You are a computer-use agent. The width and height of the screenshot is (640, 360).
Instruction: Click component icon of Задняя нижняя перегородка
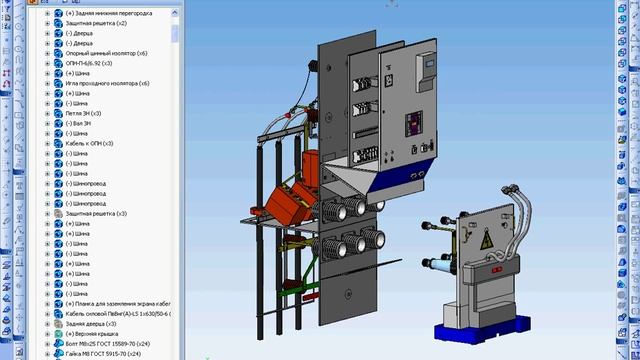click(x=58, y=13)
